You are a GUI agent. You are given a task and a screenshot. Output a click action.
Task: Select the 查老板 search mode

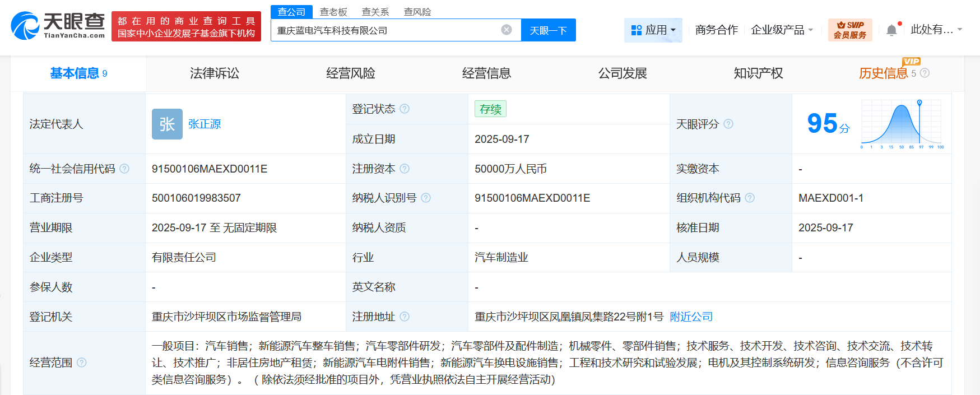click(x=333, y=12)
